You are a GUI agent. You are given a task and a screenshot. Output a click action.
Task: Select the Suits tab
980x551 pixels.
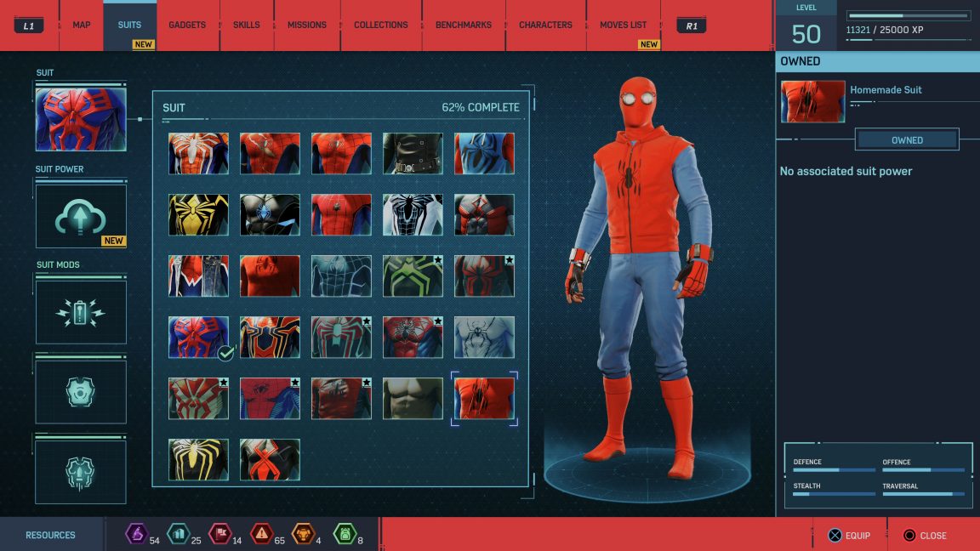(129, 25)
